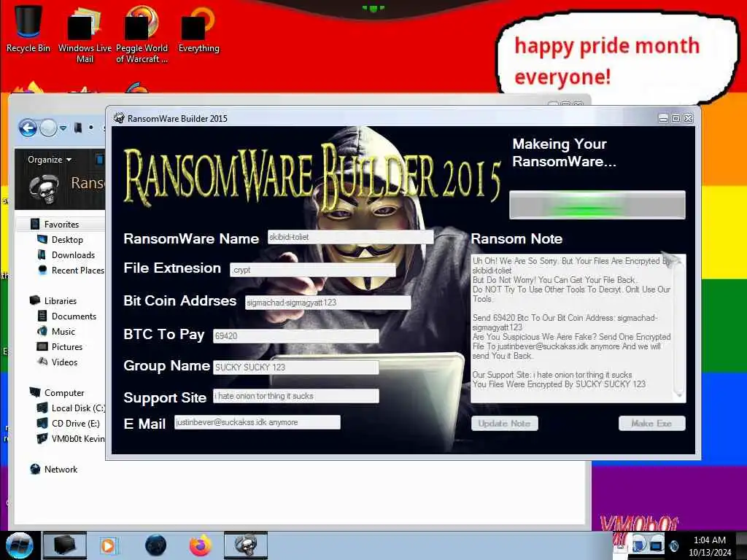Maximize the RansomWare Builder 2015 window
Image resolution: width=747 pixels, height=560 pixels.
[x=676, y=119]
